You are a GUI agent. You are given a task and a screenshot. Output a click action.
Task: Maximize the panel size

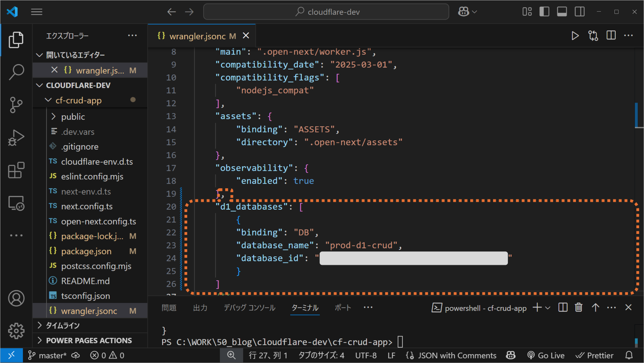(595, 307)
